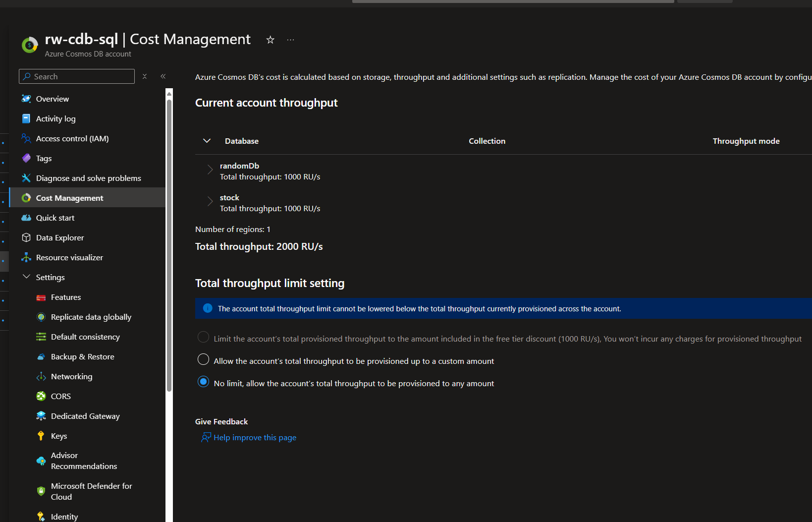Click the Replicate data globally globe icon
The width and height of the screenshot is (812, 522).
tap(41, 317)
